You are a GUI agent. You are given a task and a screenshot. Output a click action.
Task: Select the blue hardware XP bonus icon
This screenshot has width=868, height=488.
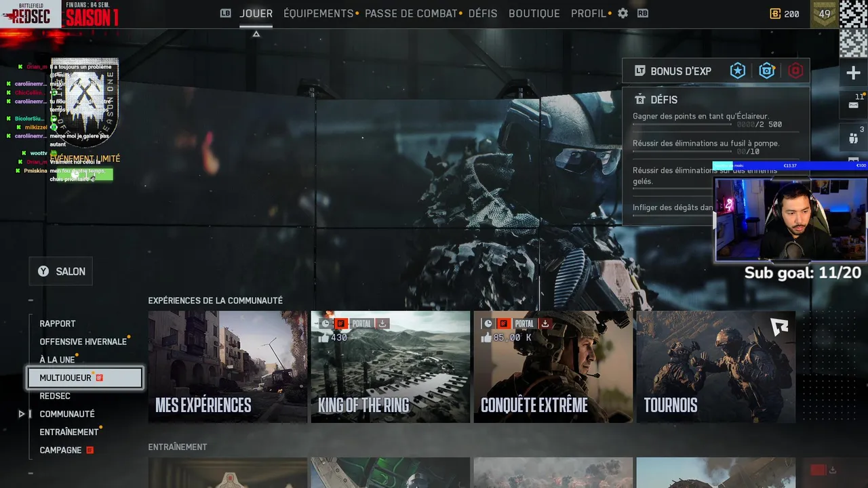point(767,70)
